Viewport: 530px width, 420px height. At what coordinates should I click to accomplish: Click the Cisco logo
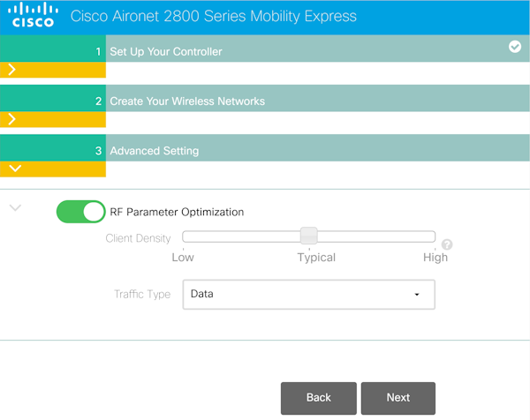pyautogui.click(x=34, y=15)
